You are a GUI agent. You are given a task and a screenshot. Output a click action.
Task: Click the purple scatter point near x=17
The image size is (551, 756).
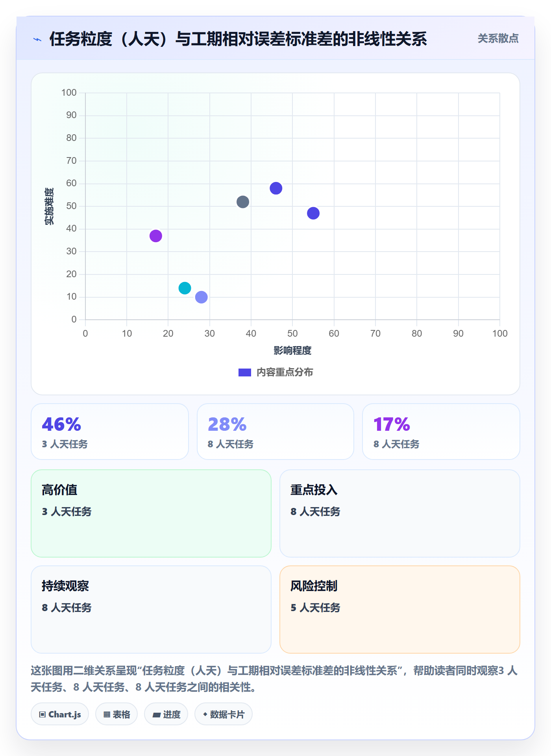156,236
